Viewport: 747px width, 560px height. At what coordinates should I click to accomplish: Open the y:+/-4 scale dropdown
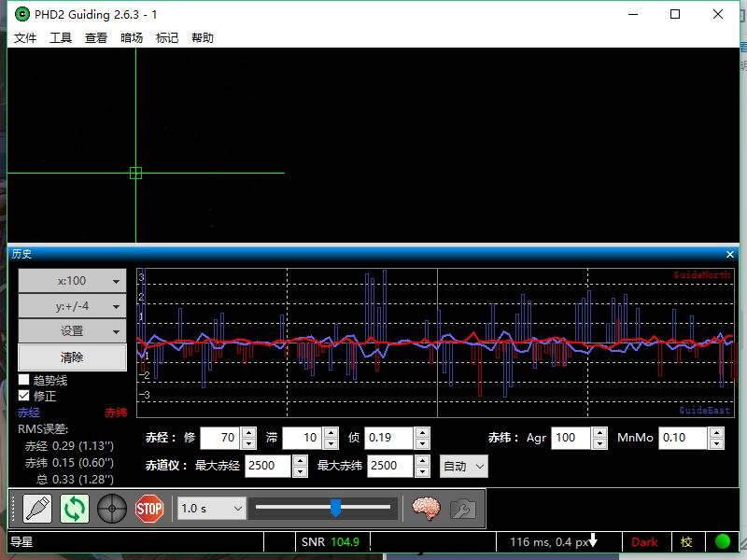pos(73,306)
